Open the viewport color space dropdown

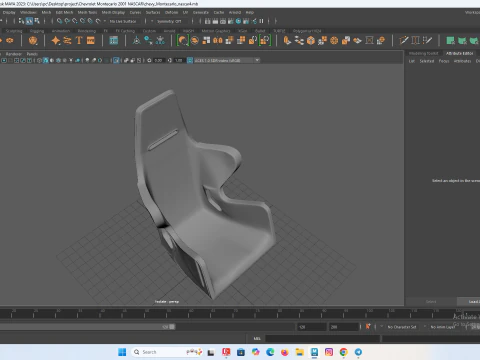227,60
